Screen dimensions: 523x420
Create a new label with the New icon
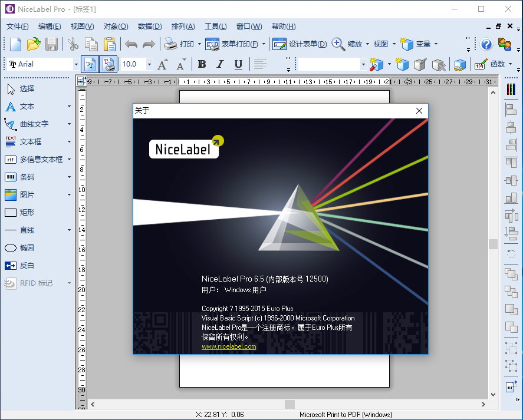15,44
